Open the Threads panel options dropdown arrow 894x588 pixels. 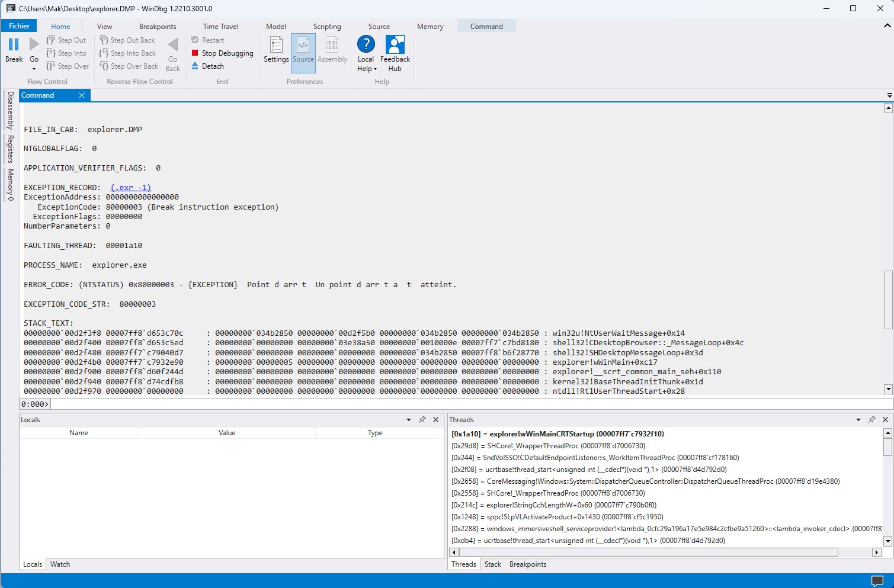(858, 419)
